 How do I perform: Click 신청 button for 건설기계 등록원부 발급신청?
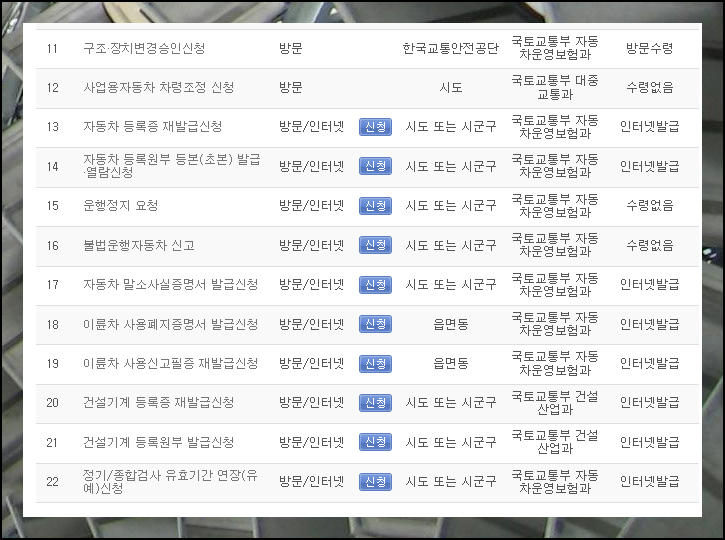coord(375,442)
